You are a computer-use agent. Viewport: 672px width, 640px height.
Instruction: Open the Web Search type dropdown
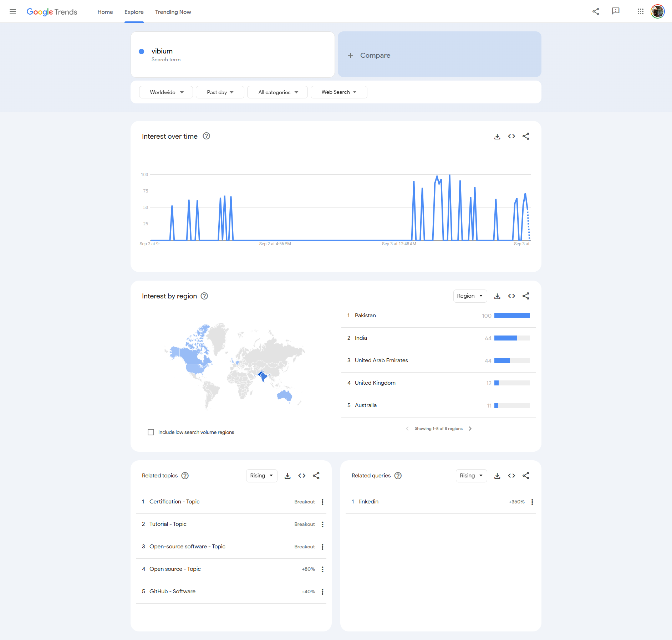(x=338, y=92)
